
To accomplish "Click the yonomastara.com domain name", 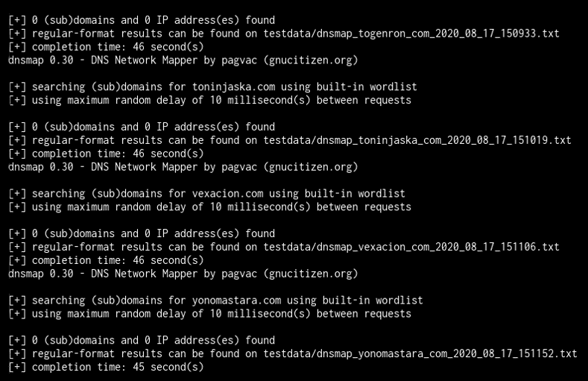I will [x=236, y=300].
